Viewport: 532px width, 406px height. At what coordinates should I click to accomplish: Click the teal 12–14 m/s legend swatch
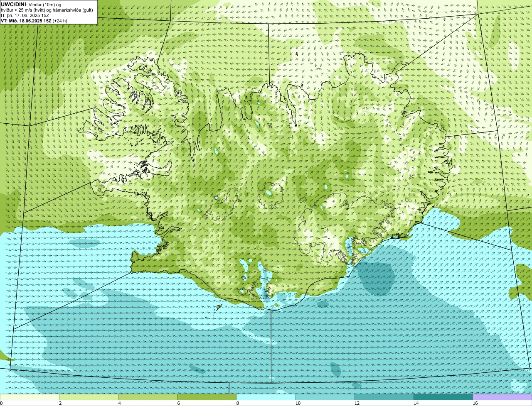(x=384, y=397)
